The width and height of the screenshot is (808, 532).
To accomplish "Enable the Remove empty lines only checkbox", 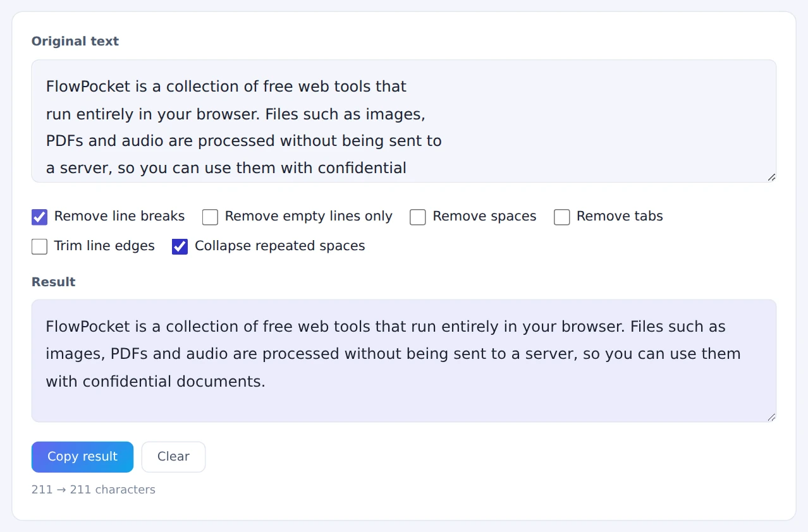I will pyautogui.click(x=210, y=217).
